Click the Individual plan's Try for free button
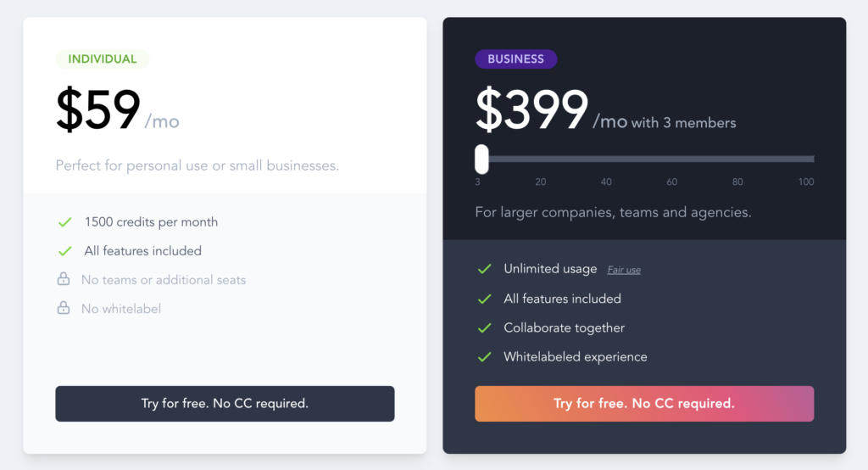Viewport: 868px width, 470px height. tap(225, 404)
